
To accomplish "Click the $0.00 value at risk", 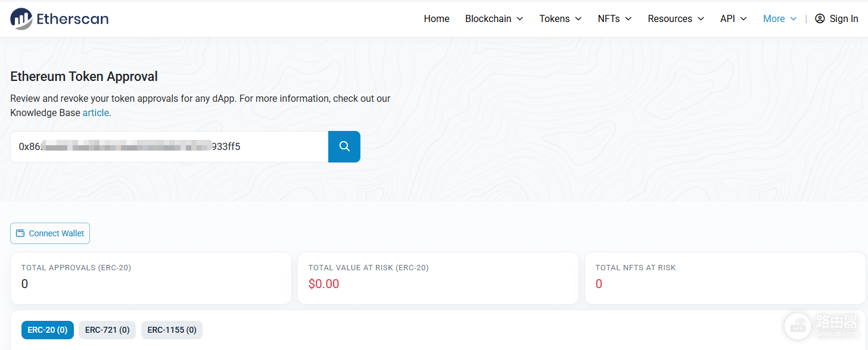I will pos(323,284).
